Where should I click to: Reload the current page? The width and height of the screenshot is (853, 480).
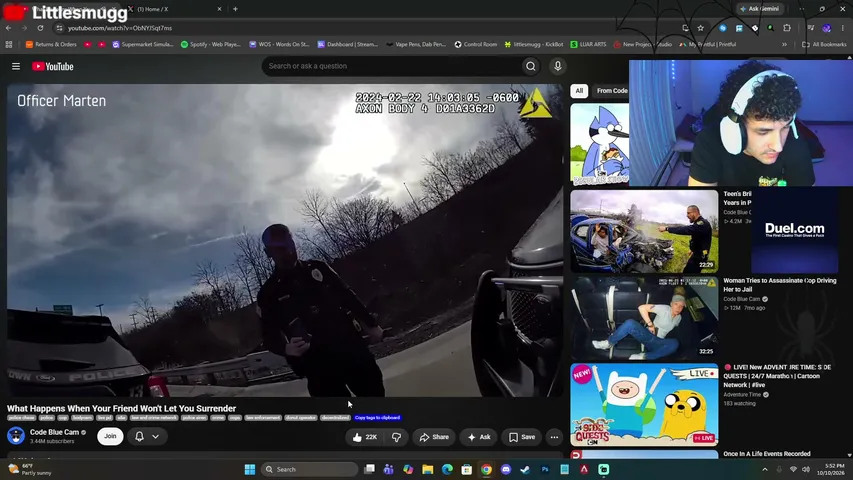tap(40, 28)
